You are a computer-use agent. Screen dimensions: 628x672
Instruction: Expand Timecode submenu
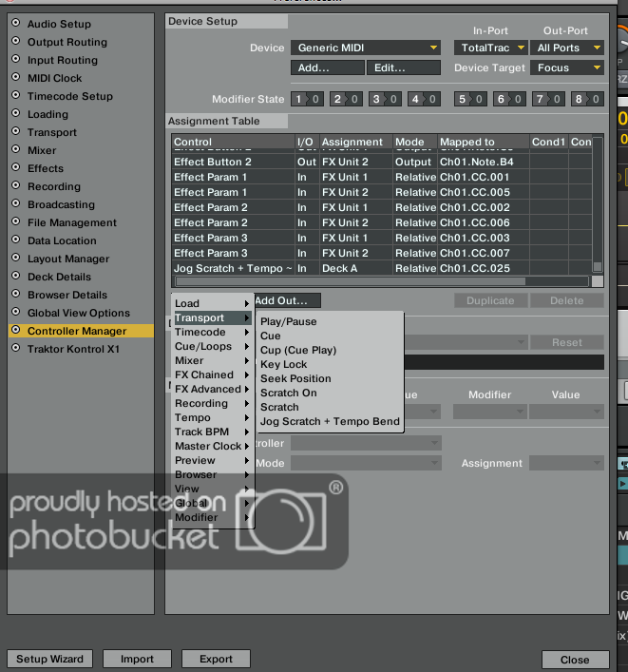pos(212,332)
